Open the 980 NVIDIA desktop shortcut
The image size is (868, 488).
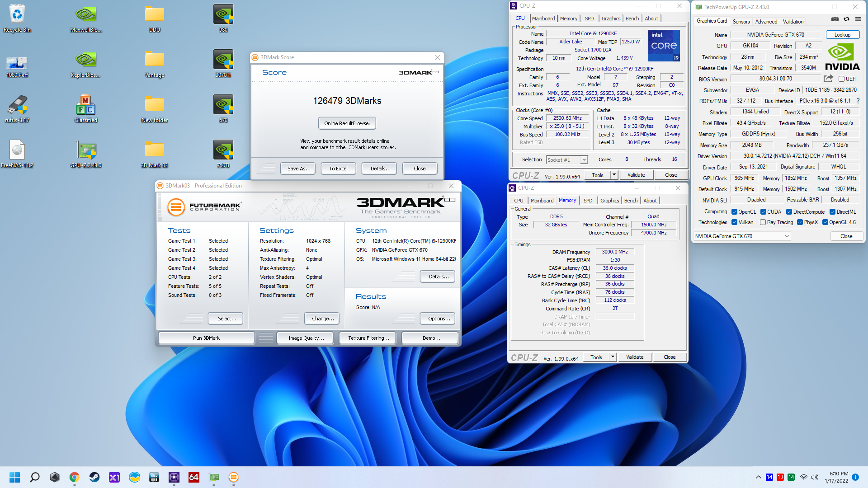(223, 18)
